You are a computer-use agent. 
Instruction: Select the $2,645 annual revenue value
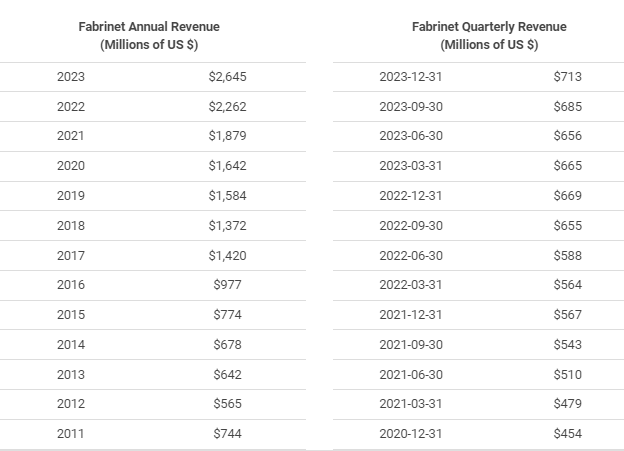[x=228, y=76]
